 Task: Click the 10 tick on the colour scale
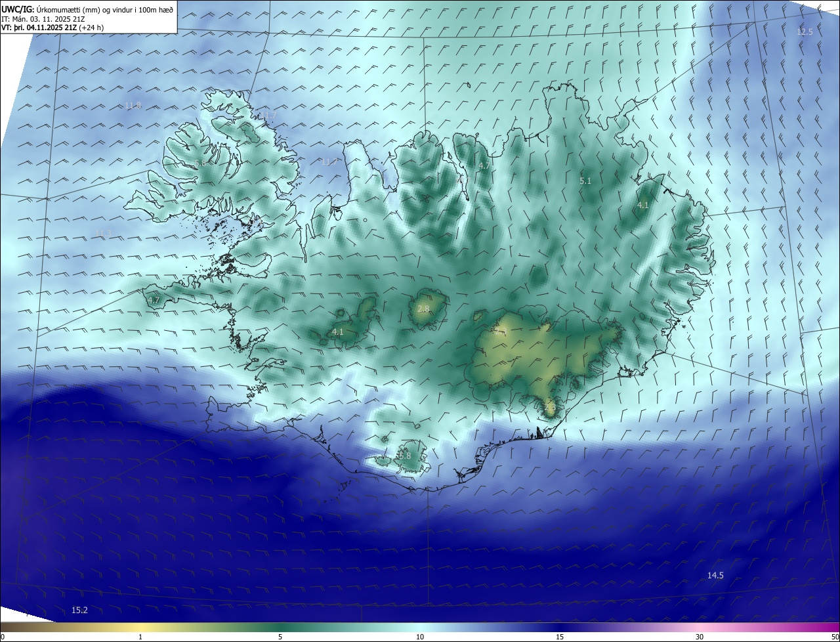(420, 637)
